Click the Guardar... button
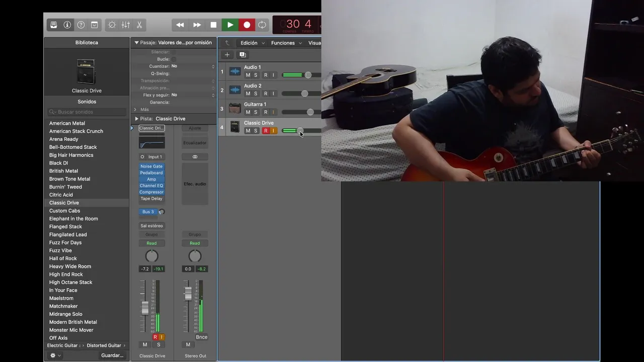Viewport: 644px width, 362px height. point(112,355)
